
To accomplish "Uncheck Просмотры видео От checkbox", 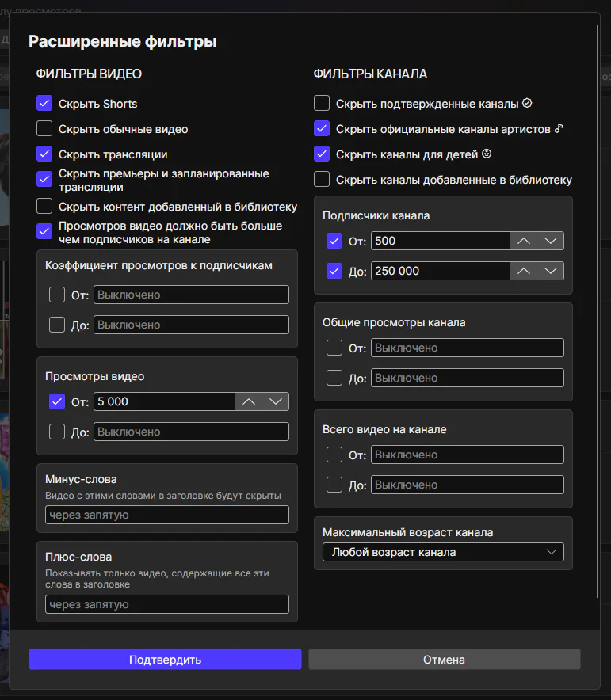I will pos(57,401).
